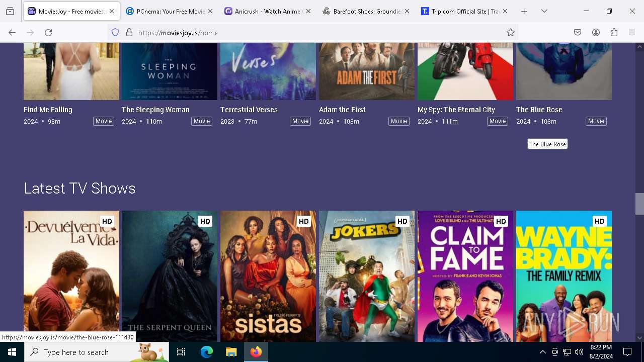Viewport: 644px width, 362px height.
Task: Click the Movie badge under Adam the First
Action: 399,121
